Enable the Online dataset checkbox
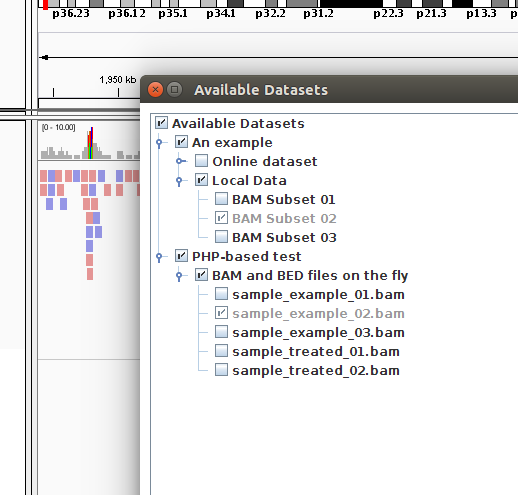 click(201, 161)
